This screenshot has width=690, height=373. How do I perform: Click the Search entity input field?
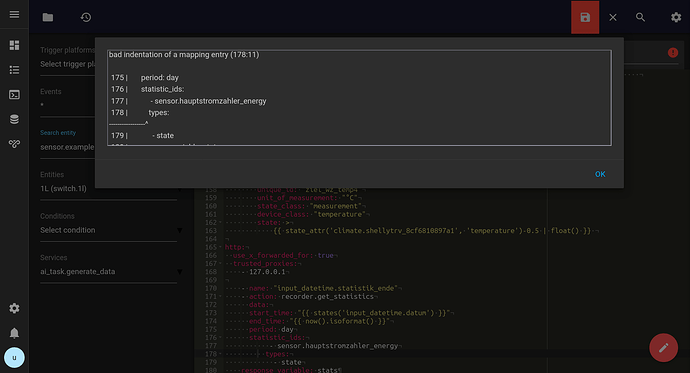tap(67, 147)
